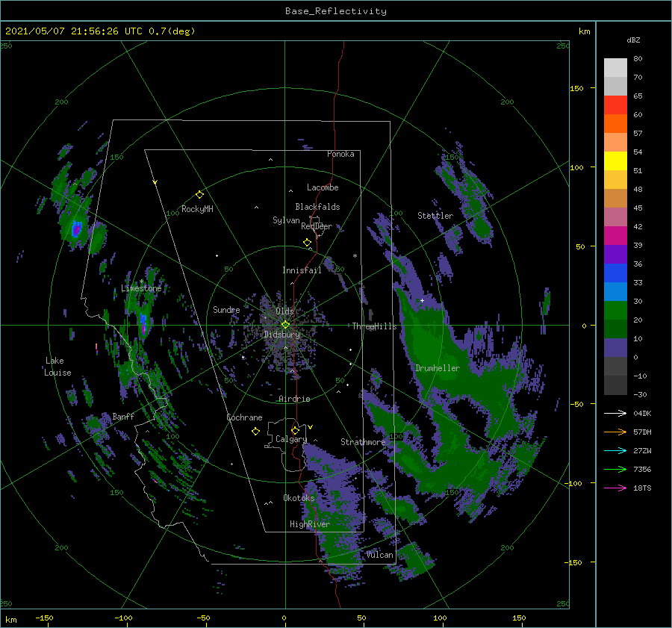Click the RockyMH label
The image size is (672, 628).
click(197, 209)
